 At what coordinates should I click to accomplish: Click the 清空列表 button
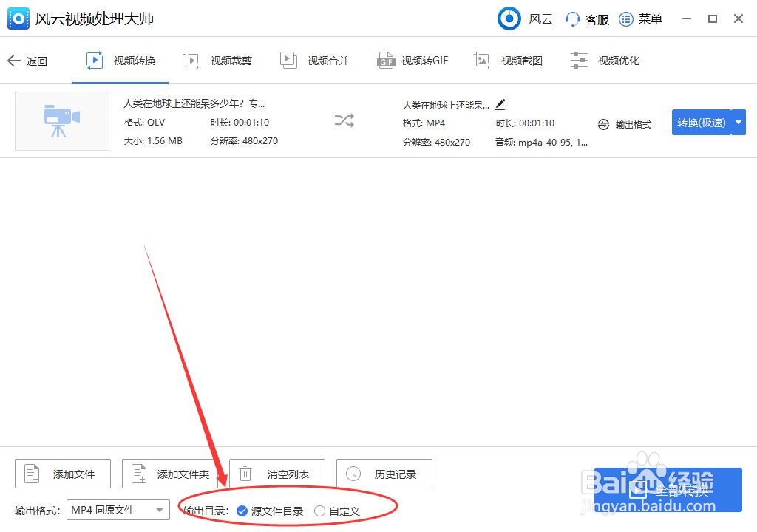pos(277,474)
